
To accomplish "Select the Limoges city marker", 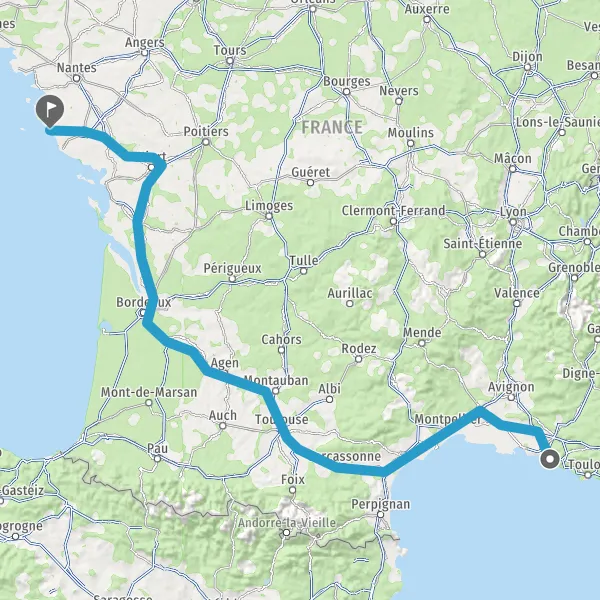I will (x=269, y=216).
